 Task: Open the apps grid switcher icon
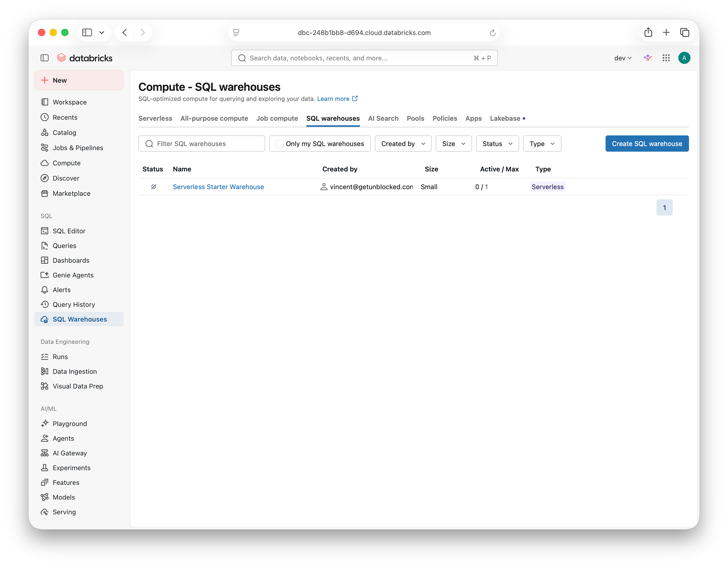[666, 58]
